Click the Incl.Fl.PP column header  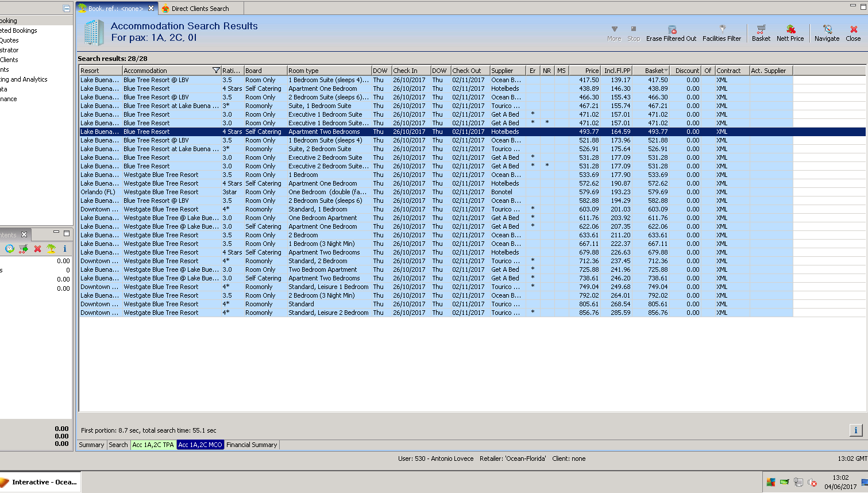(x=617, y=71)
